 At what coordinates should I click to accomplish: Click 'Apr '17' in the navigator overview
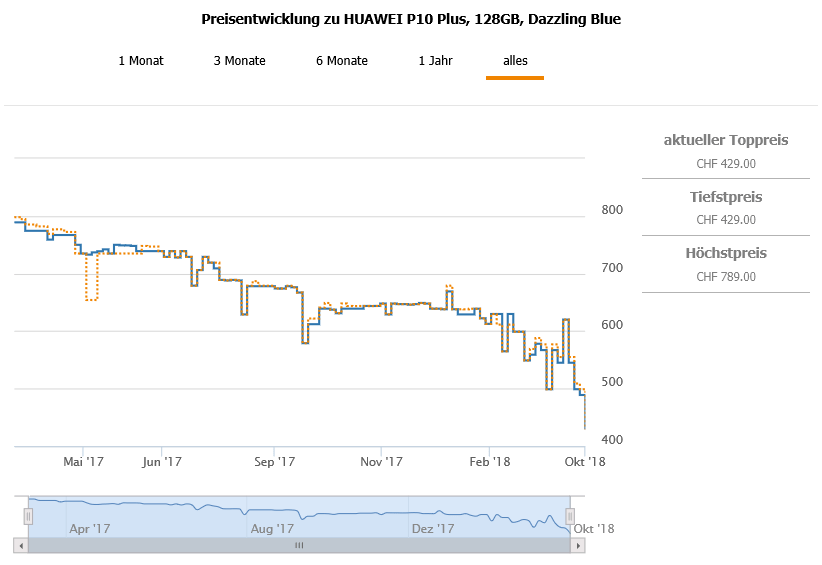[88, 529]
